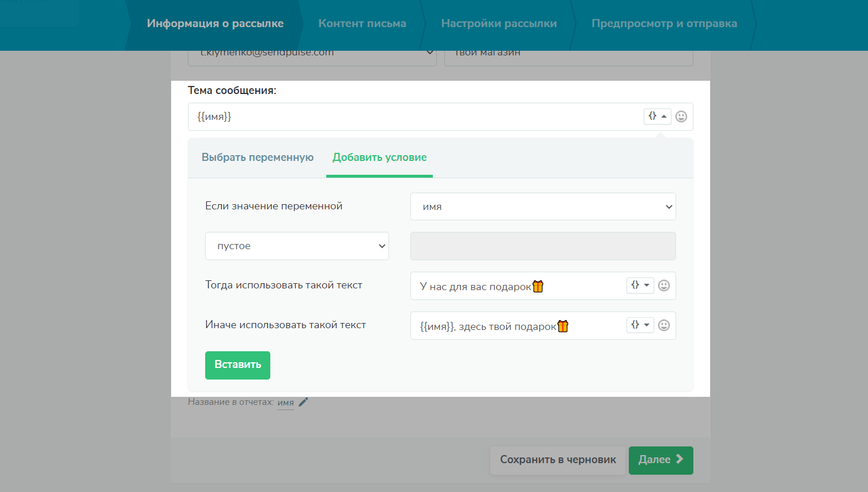This screenshot has height=492, width=868.
Task: Go to 'Контент письма' step
Action: tap(362, 24)
